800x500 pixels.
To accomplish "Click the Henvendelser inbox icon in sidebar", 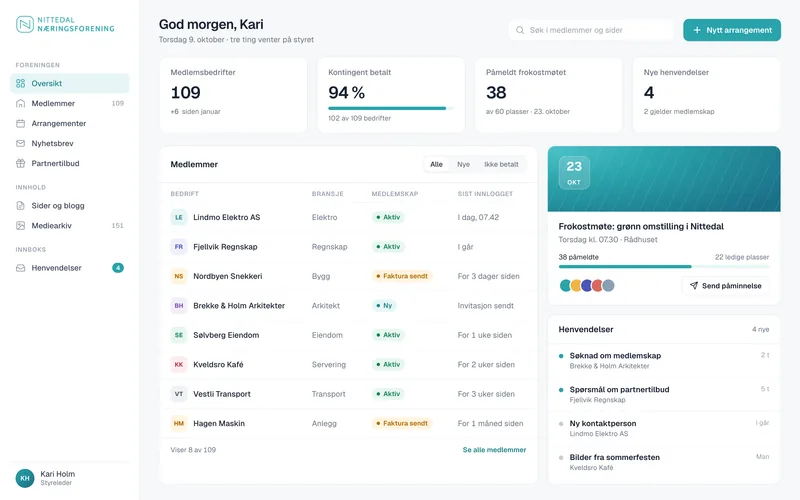I will coord(20,268).
